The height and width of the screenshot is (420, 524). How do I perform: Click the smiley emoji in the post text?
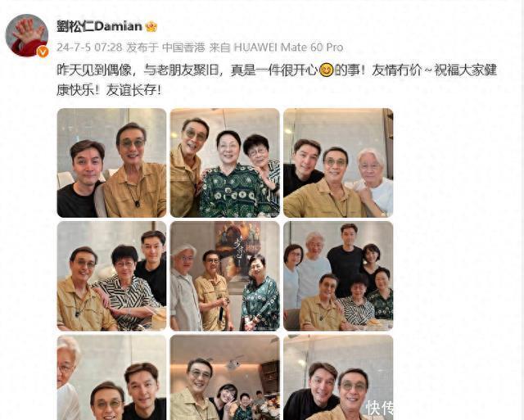tap(326, 70)
